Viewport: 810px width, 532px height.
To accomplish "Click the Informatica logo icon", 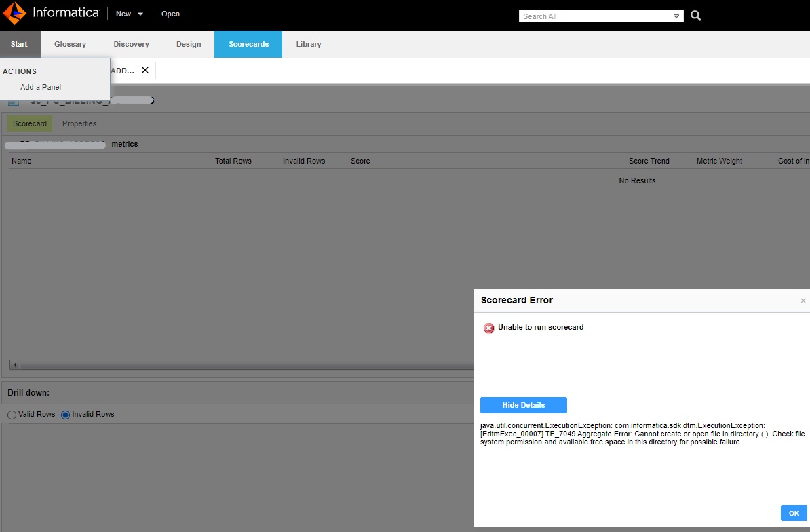I will (14, 14).
